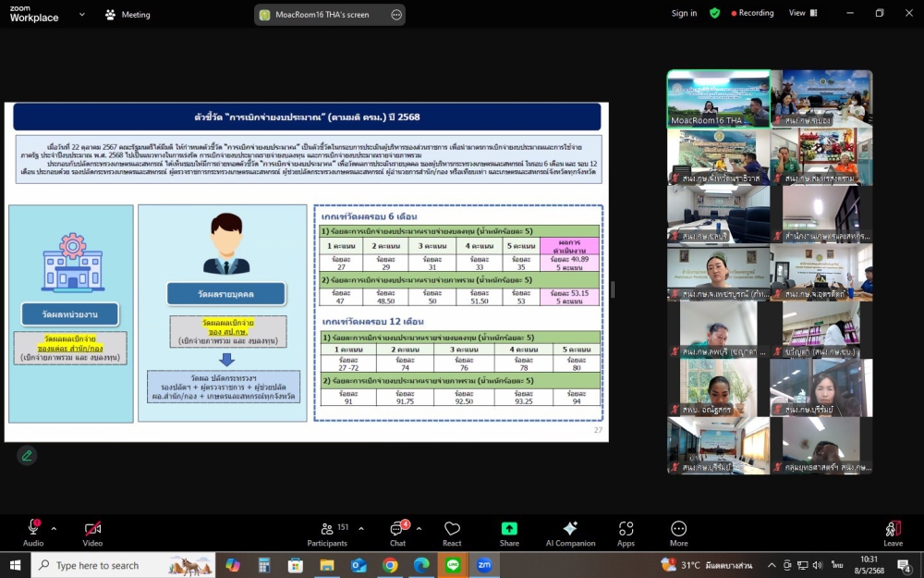The height and width of the screenshot is (578, 924).
Task: Expand the audio options arrow
Action: coord(54,528)
